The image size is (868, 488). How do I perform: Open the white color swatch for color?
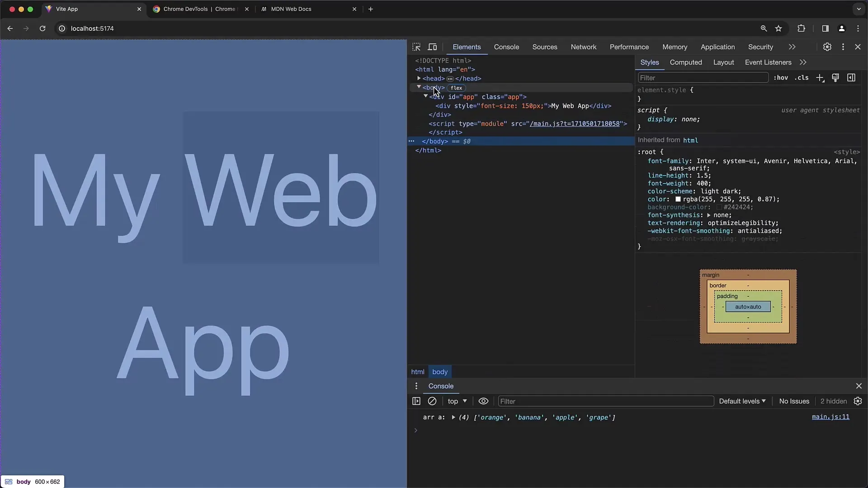click(x=678, y=199)
